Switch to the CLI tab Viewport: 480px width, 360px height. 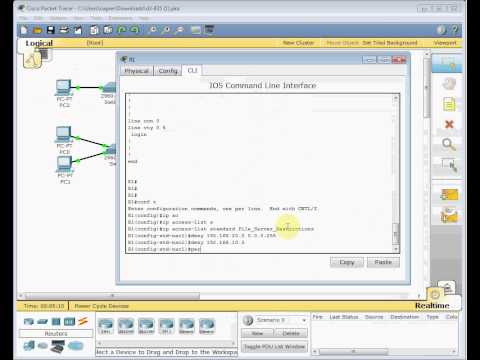pos(192,70)
